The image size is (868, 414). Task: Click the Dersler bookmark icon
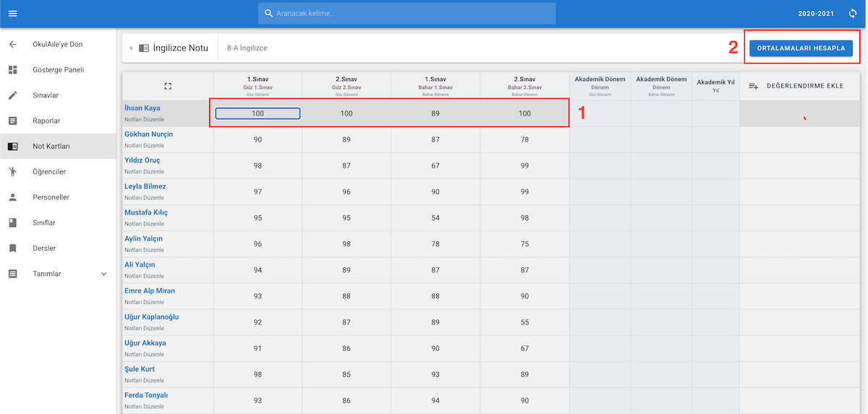tap(13, 249)
